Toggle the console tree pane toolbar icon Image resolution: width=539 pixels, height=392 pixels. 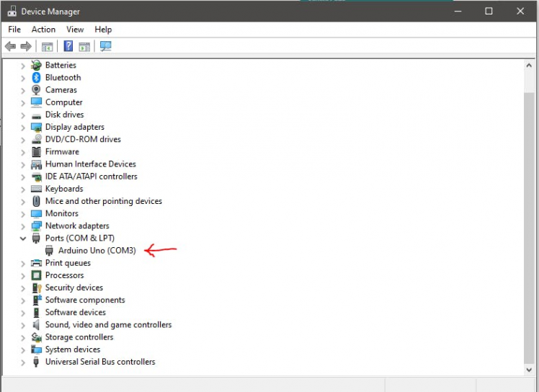pos(47,46)
